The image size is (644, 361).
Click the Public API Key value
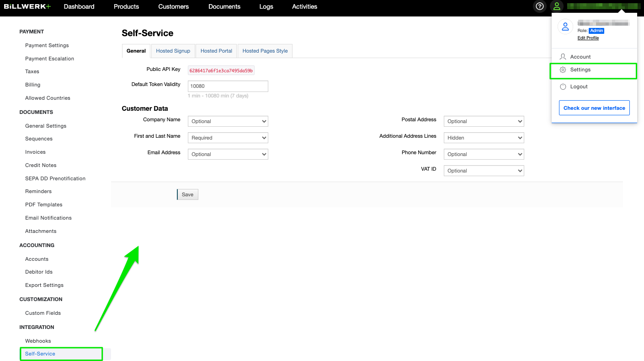coord(221,70)
